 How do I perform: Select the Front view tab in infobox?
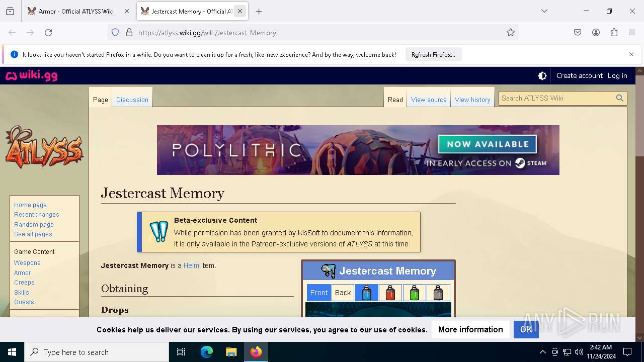(319, 293)
